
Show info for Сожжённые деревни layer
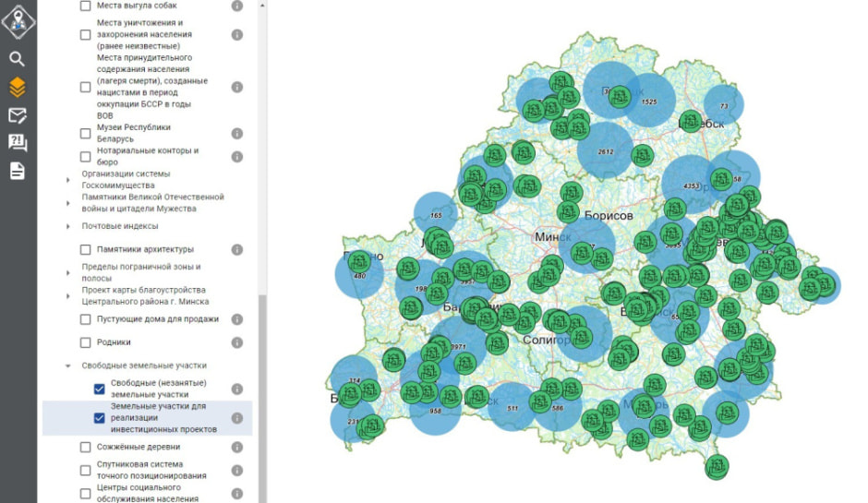coord(237,447)
